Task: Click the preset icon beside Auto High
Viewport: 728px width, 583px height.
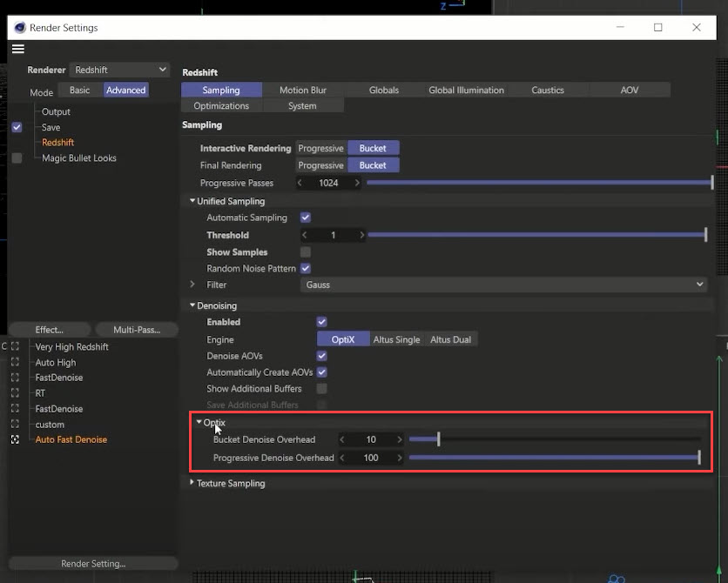Action: [15, 362]
